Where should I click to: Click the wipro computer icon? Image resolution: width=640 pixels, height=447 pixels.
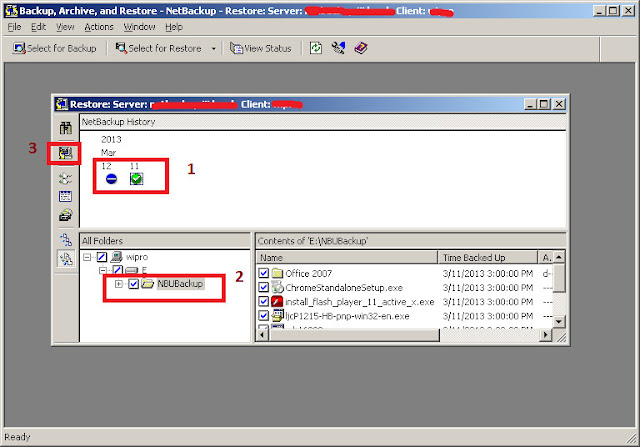[116, 257]
